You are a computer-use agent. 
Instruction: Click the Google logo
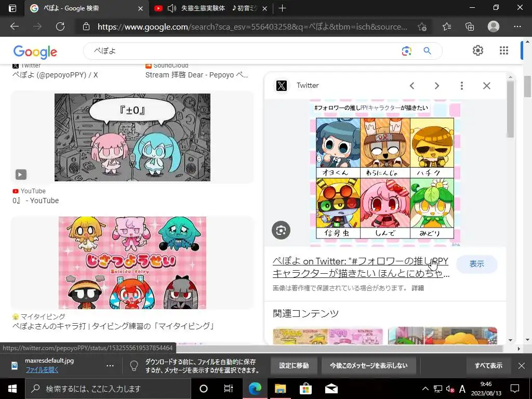pos(35,52)
